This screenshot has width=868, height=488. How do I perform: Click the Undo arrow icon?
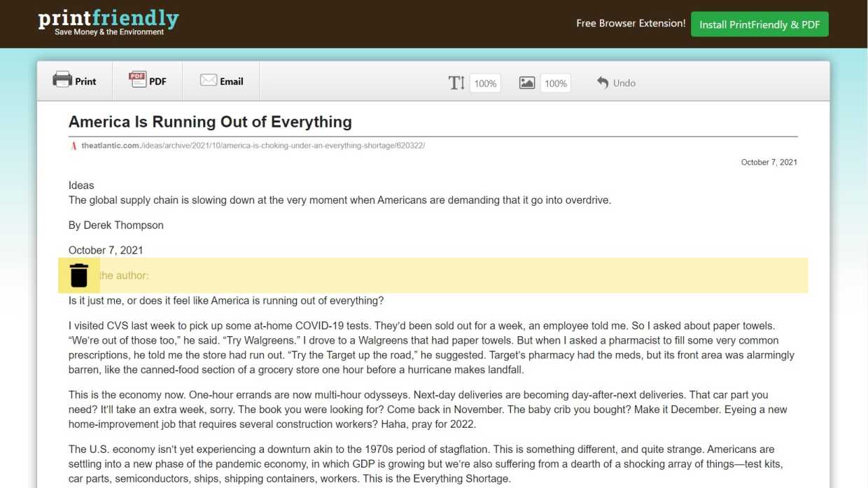[x=603, y=83]
